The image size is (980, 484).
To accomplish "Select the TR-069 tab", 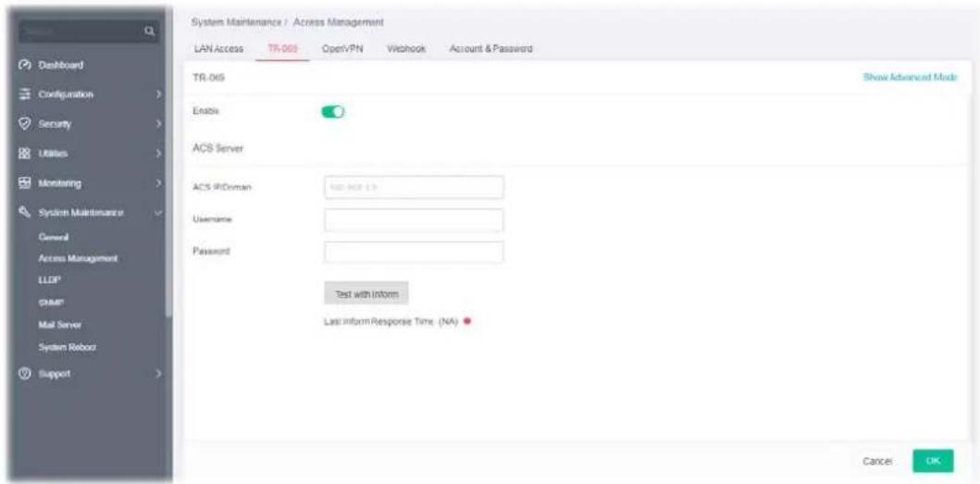I will pos(283,49).
